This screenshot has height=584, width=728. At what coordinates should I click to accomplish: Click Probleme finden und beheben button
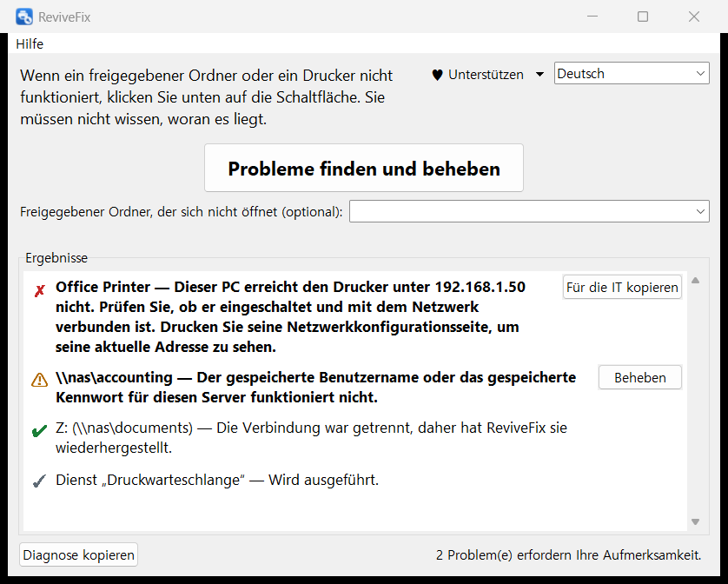point(363,168)
